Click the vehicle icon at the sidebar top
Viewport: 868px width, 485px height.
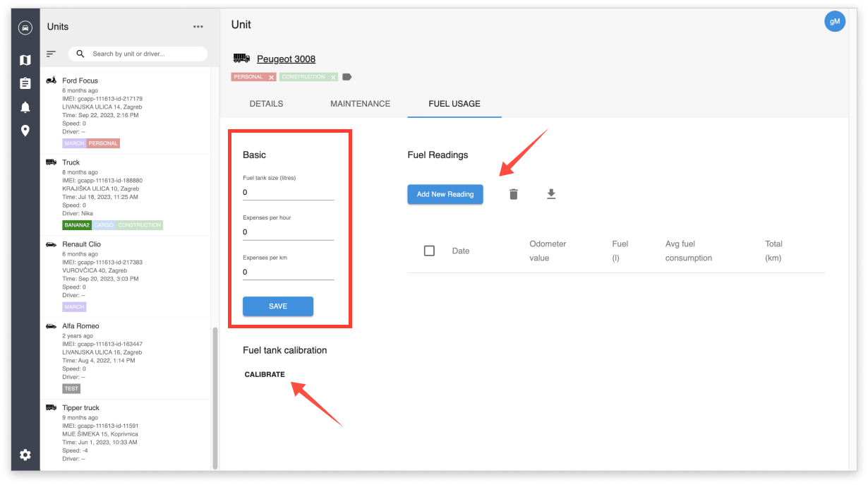pos(25,28)
